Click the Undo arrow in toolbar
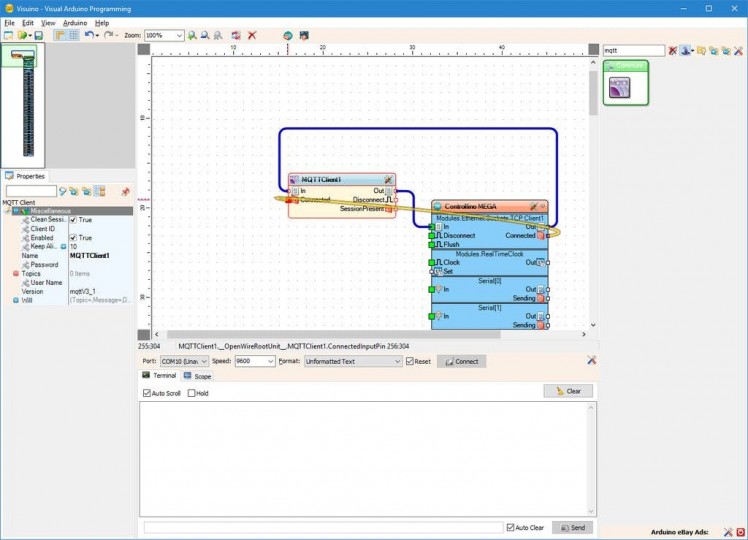The height and width of the screenshot is (540, 748). coord(89,35)
